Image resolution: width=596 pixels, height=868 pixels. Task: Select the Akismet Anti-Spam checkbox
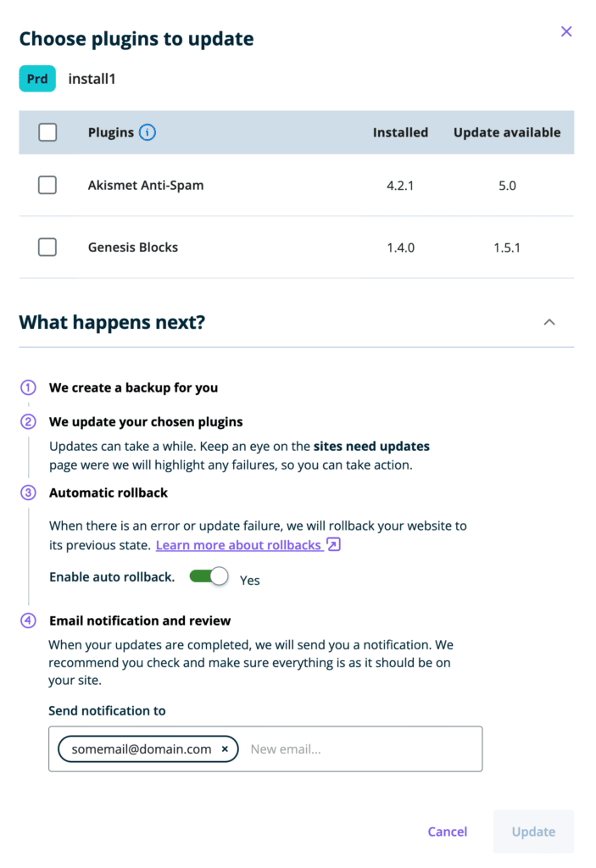tap(47, 185)
